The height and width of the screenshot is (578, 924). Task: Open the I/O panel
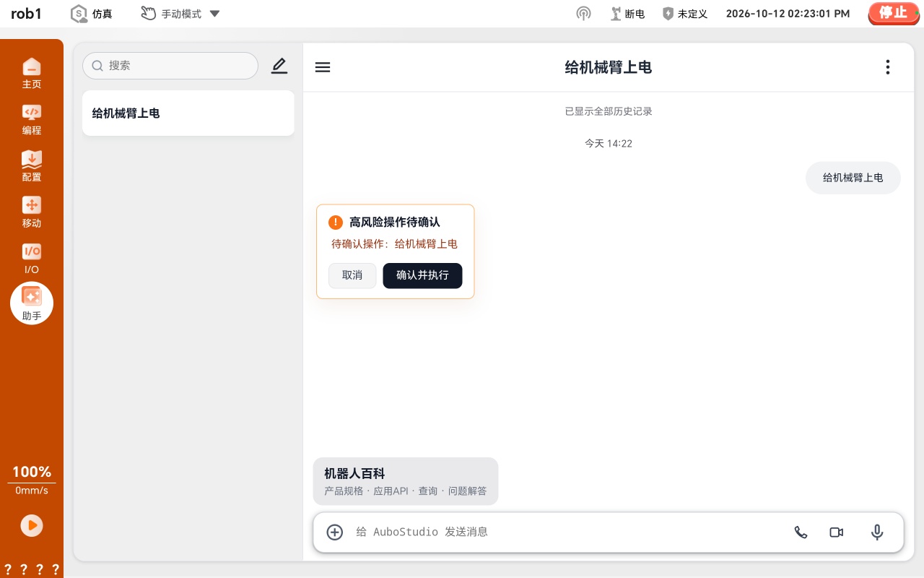click(x=32, y=258)
